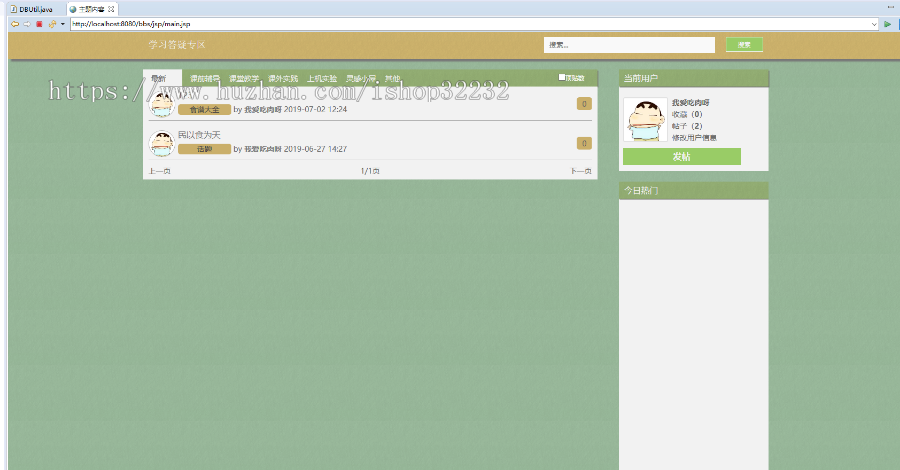Click the author name on the 2019-07-02 12:24 post
Screen dimensions: 900x470
(x=263, y=110)
